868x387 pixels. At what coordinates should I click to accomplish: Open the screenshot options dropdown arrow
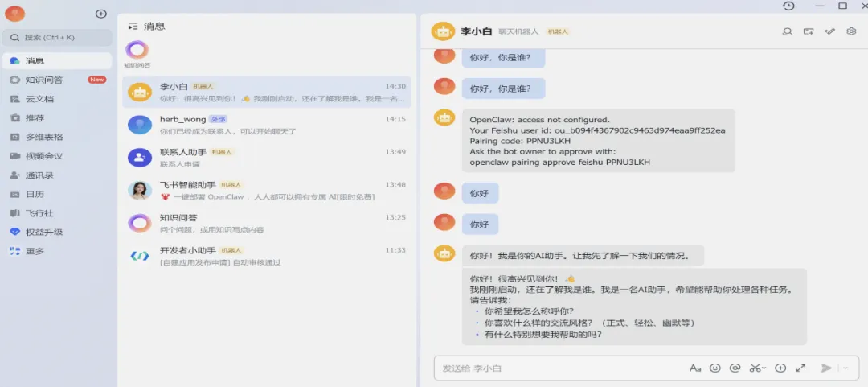click(x=764, y=368)
